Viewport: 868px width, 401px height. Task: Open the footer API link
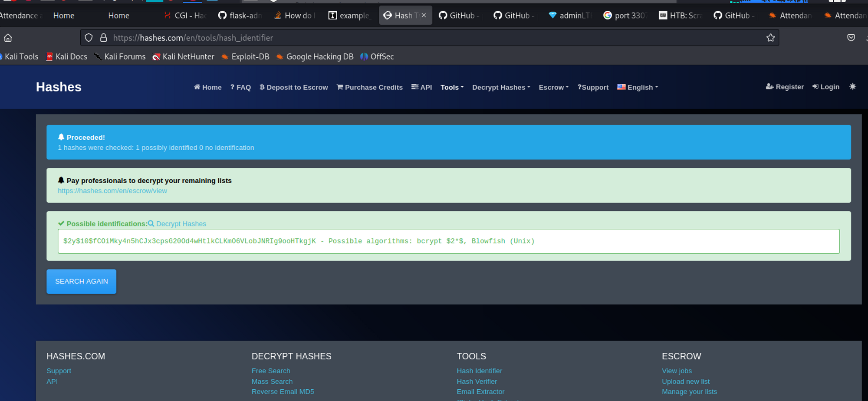click(52, 381)
